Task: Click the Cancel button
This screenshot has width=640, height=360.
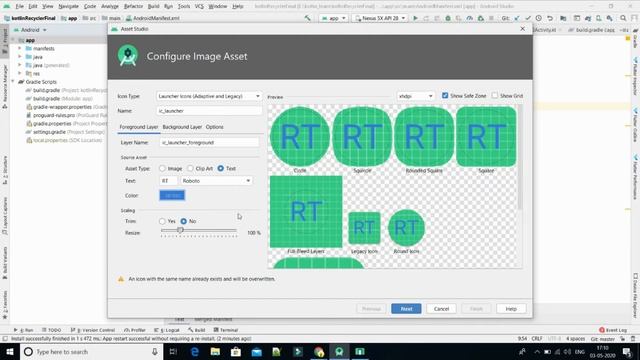Action: [441, 309]
